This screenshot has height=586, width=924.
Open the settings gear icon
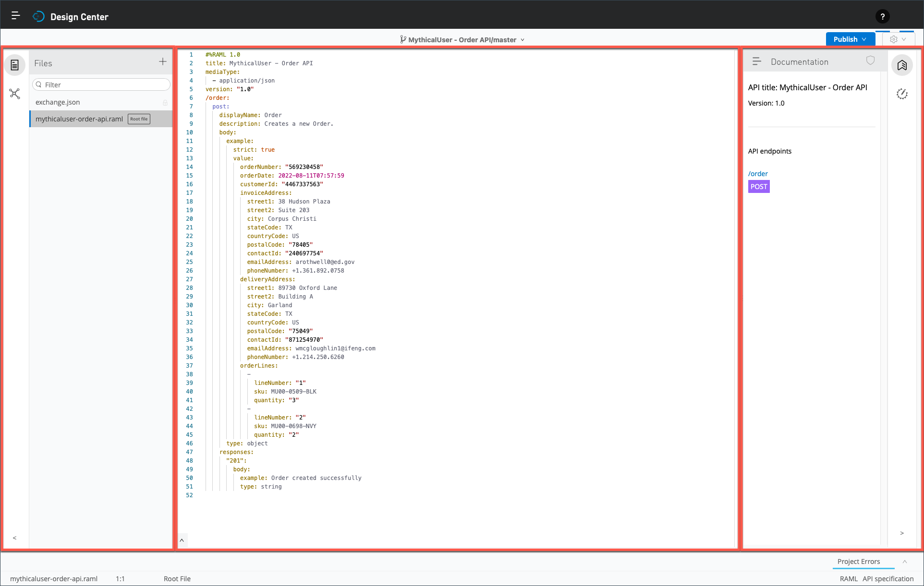(894, 39)
